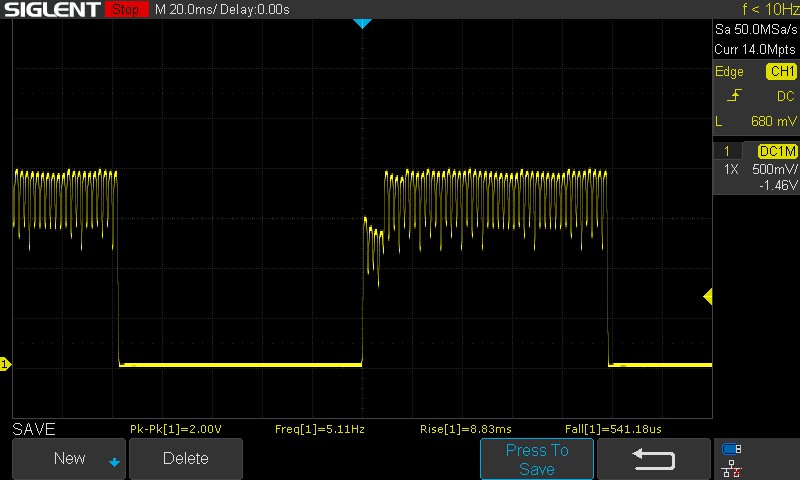This screenshot has height=480, width=800.
Task: Click the SIGLENT logo
Action: click(52, 9)
